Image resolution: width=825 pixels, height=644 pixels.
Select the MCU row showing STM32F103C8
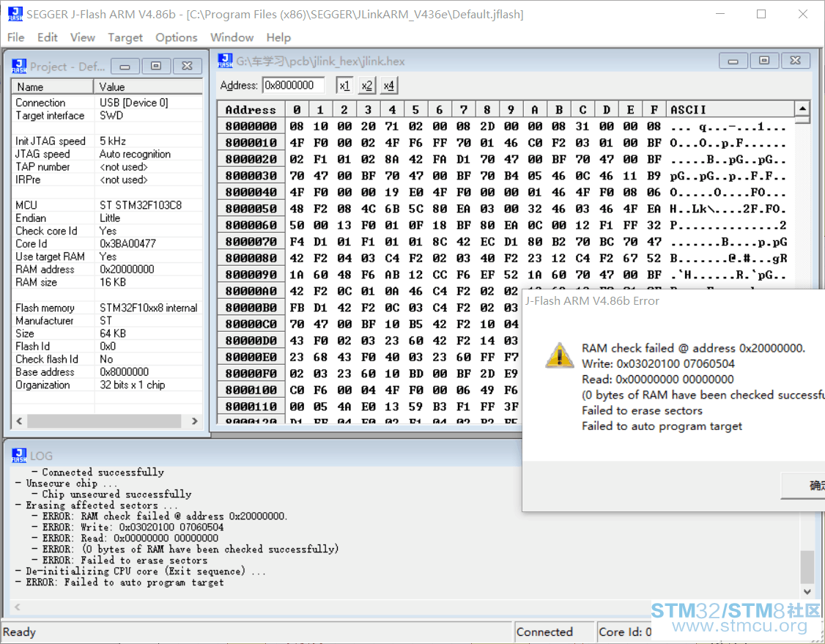[x=107, y=205]
